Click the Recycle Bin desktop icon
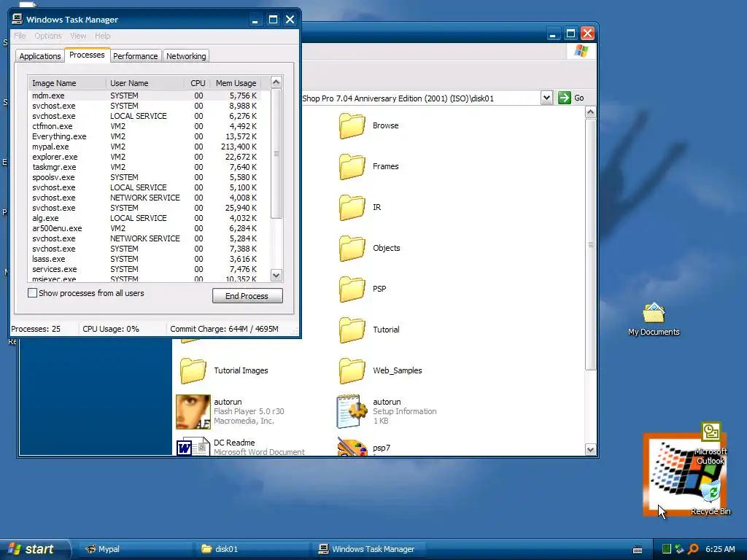 pyautogui.click(x=711, y=491)
